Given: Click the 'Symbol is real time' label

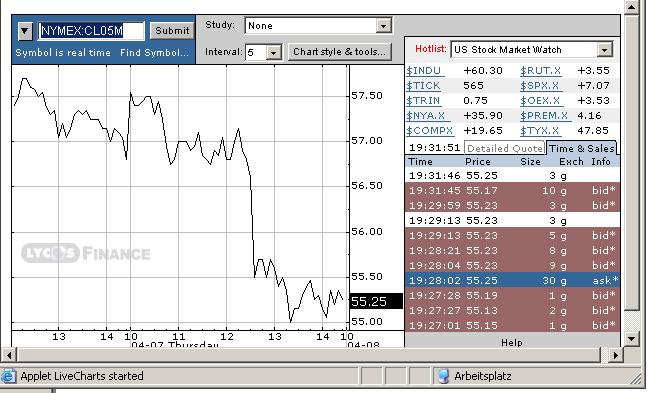Looking at the screenshot, I should point(63,53).
